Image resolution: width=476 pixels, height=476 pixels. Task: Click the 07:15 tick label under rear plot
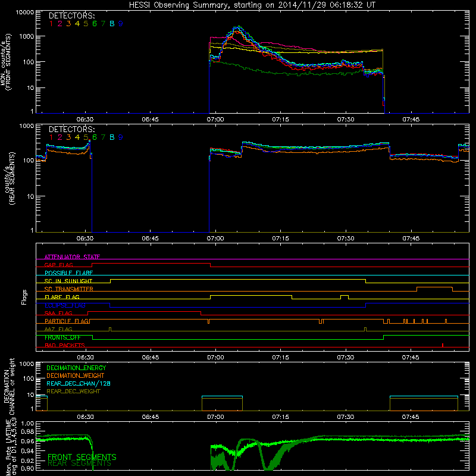tap(280, 239)
